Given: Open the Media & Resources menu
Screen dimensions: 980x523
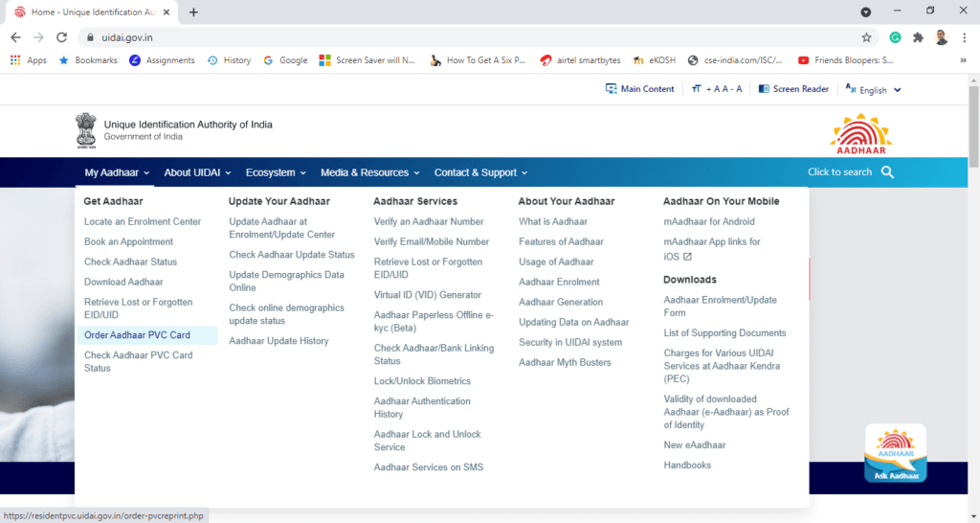Looking at the screenshot, I should tap(370, 173).
